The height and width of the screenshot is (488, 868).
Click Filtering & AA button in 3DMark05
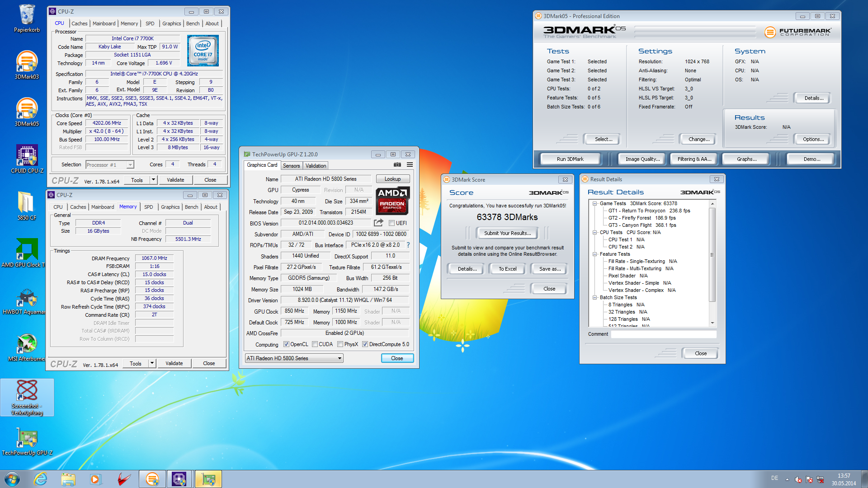pyautogui.click(x=694, y=159)
